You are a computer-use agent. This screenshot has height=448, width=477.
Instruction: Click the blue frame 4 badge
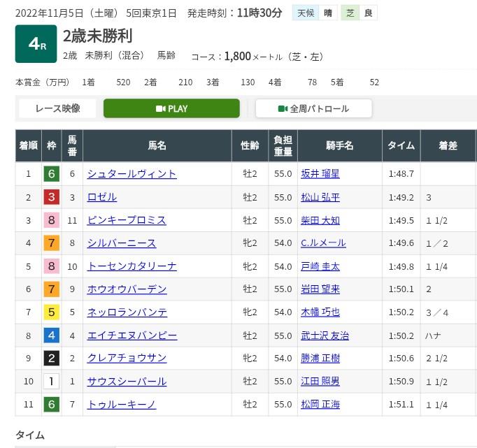click(51, 335)
